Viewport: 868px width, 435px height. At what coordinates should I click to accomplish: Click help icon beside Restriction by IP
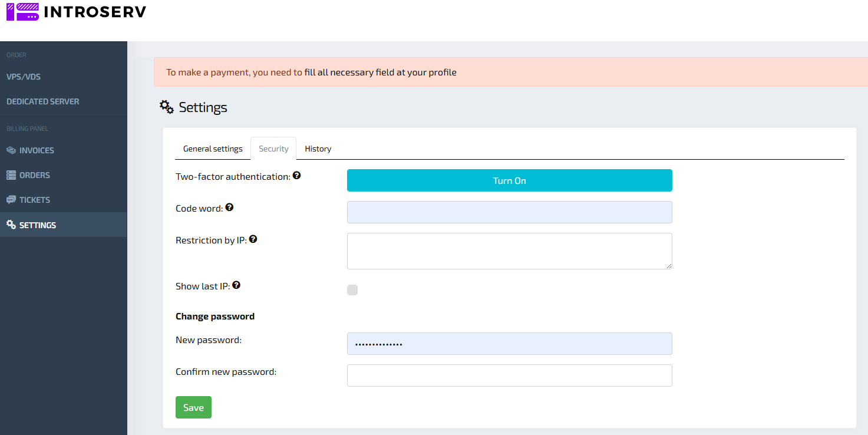(x=253, y=239)
